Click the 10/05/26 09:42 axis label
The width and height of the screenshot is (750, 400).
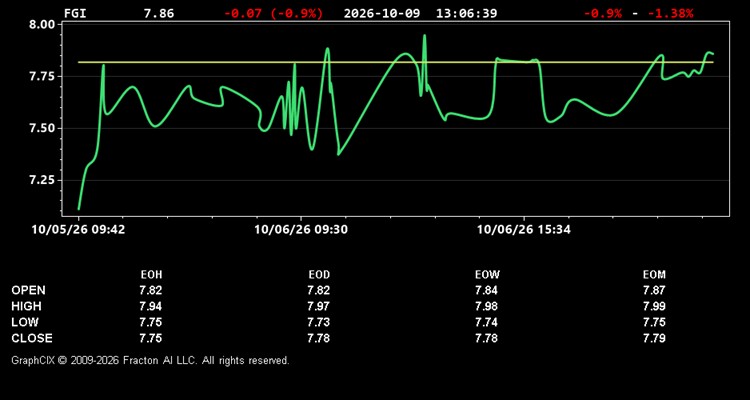[78, 230]
